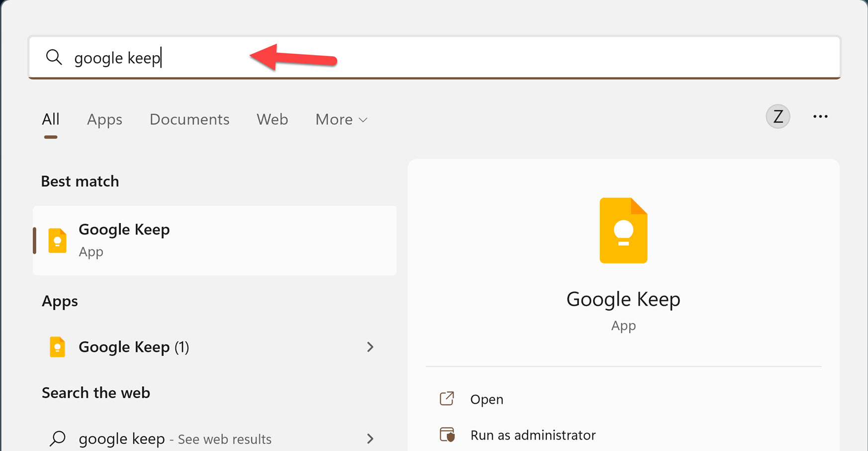
Task: Click Run as administrator
Action: (x=532, y=435)
